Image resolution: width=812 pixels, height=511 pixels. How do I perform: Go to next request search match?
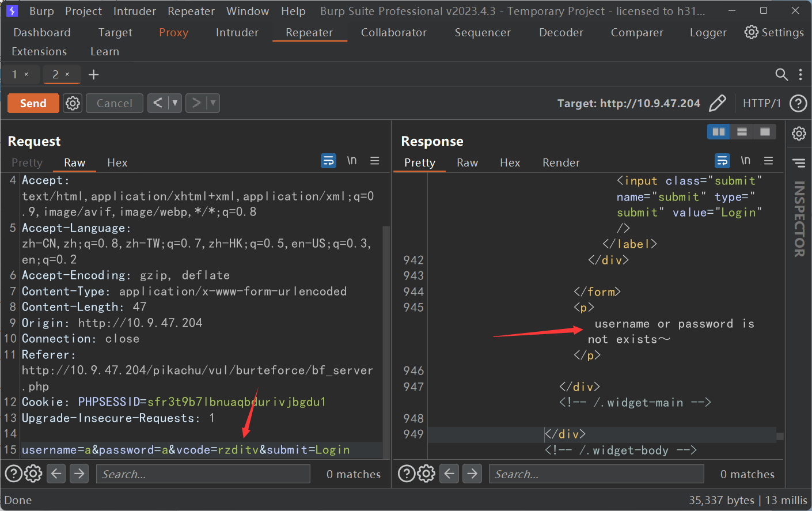pyautogui.click(x=79, y=474)
